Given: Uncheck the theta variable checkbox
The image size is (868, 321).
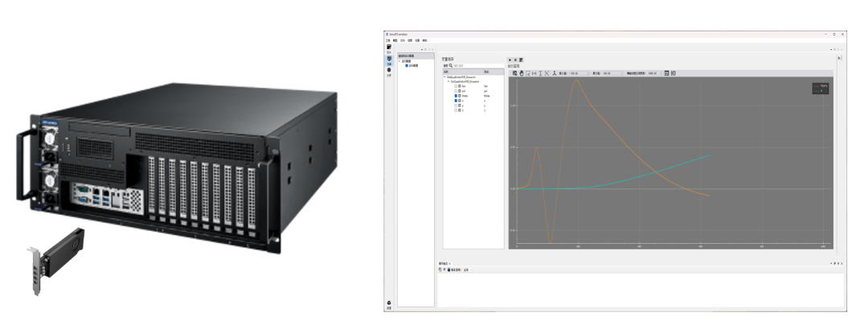Looking at the screenshot, I should pos(456,96).
